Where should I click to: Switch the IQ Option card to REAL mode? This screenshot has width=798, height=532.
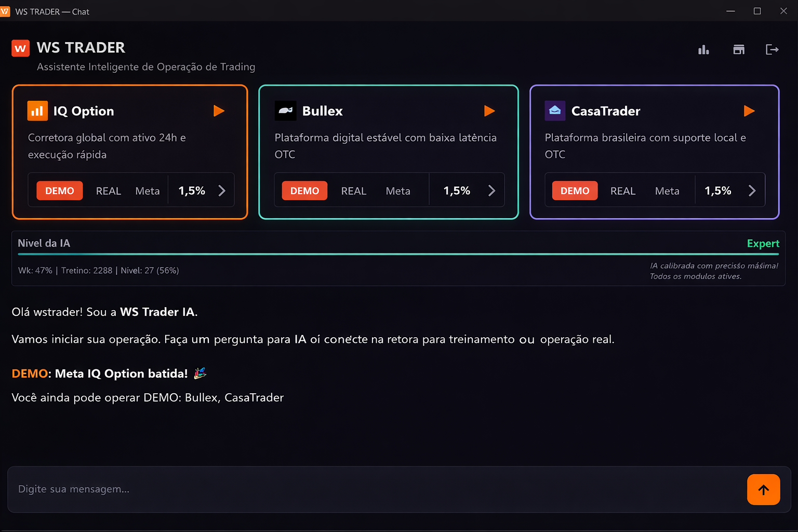[109, 191]
